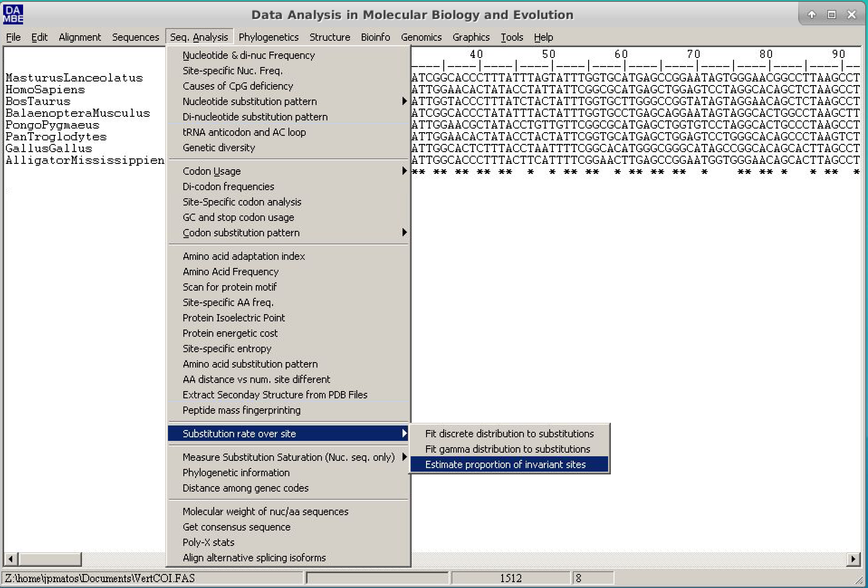Choose Extract Seconday Structure from PDB Files

pyautogui.click(x=288, y=395)
